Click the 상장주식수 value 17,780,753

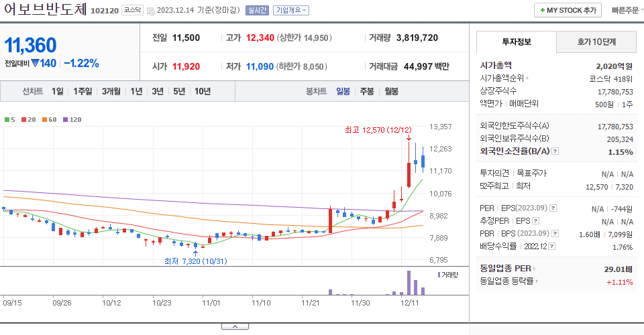tap(615, 92)
